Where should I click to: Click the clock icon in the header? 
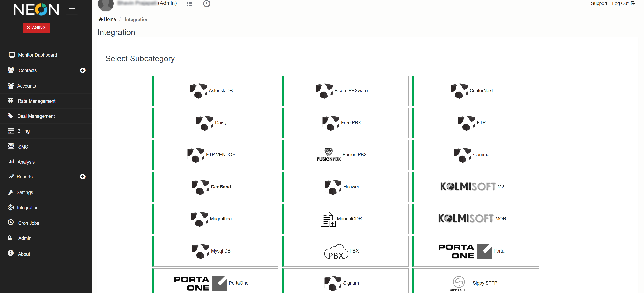[206, 4]
